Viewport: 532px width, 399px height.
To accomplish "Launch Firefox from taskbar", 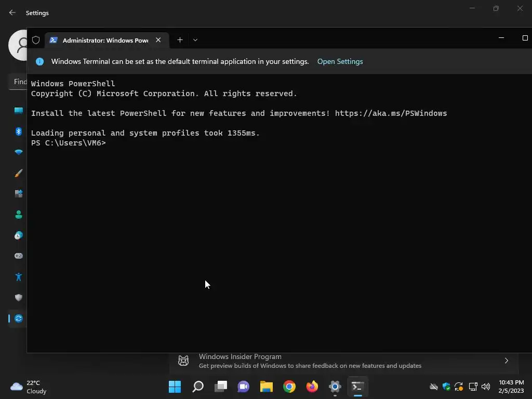I will coord(312,387).
